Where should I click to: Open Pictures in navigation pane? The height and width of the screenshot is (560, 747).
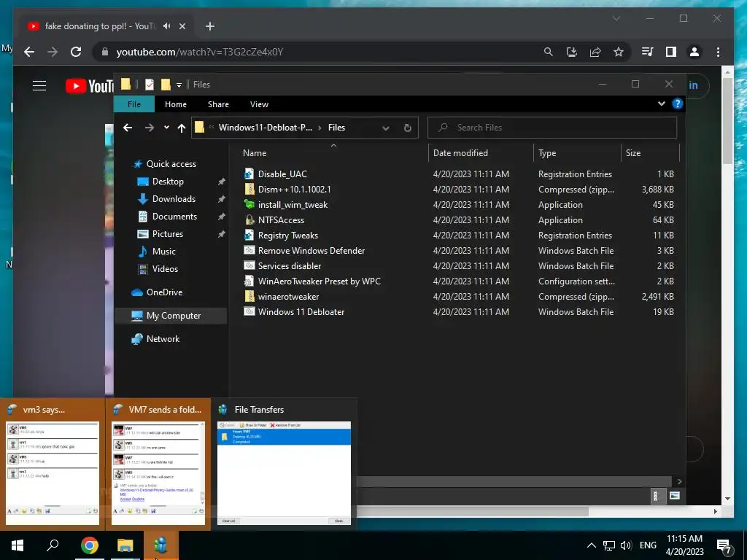[x=167, y=234]
